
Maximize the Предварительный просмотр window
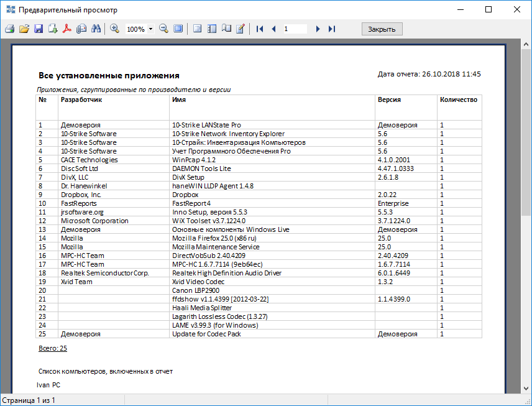pyautogui.click(x=488, y=9)
